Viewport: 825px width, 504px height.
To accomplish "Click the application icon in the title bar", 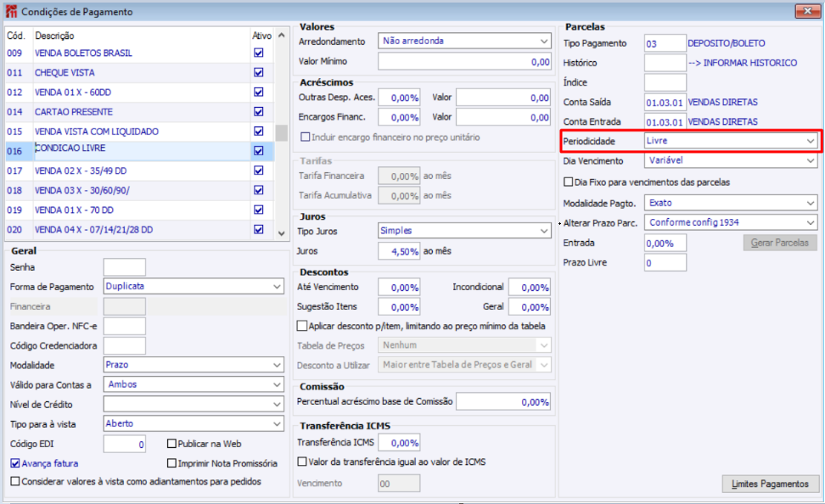I will point(12,11).
